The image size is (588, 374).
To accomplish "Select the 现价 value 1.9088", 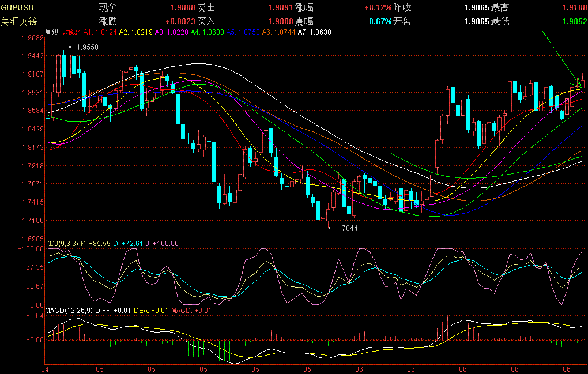I will (x=183, y=7).
